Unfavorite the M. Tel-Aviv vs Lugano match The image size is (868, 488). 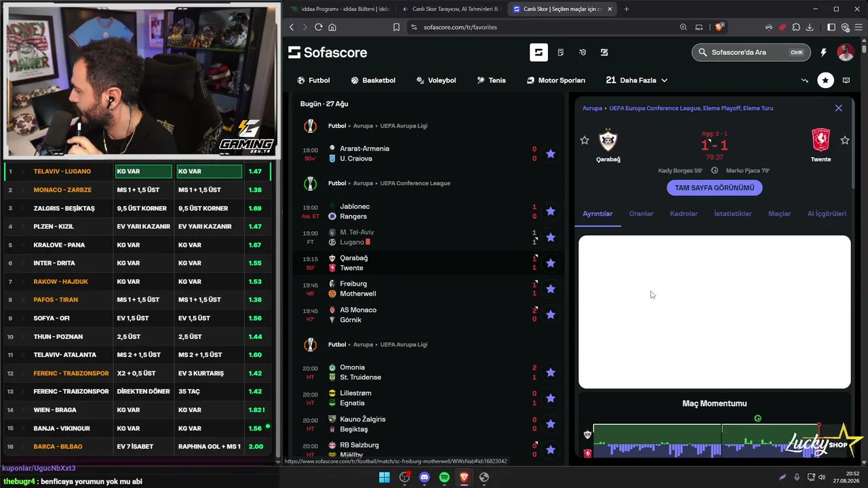(x=551, y=237)
